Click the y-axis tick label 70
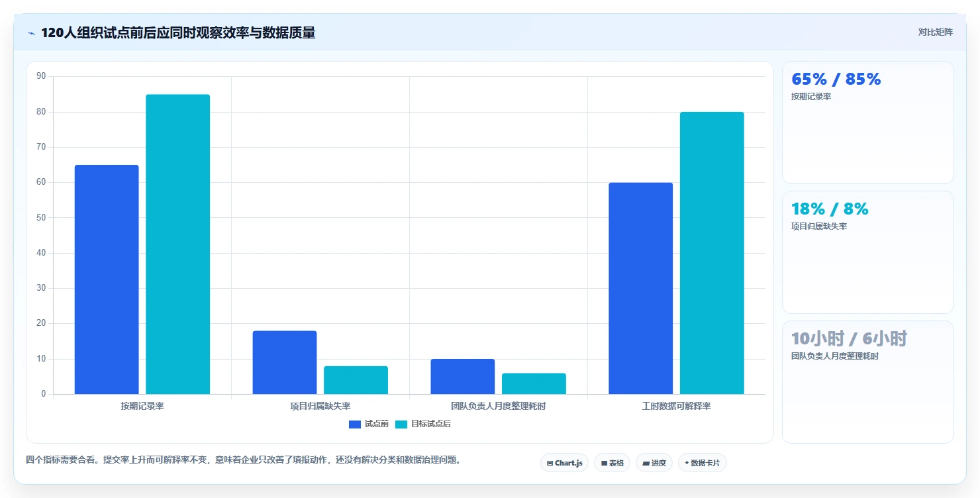This screenshot has width=980, height=498. pos(41,147)
